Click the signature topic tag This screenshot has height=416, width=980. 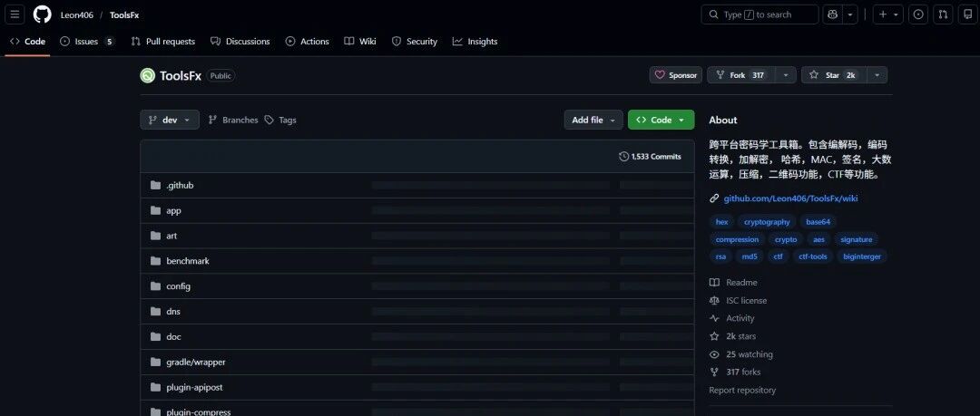pyautogui.click(x=856, y=239)
